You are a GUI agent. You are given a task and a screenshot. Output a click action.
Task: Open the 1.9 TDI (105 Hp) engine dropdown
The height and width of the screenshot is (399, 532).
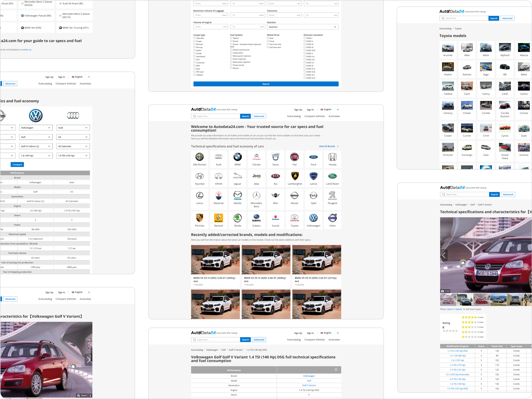coord(73,156)
